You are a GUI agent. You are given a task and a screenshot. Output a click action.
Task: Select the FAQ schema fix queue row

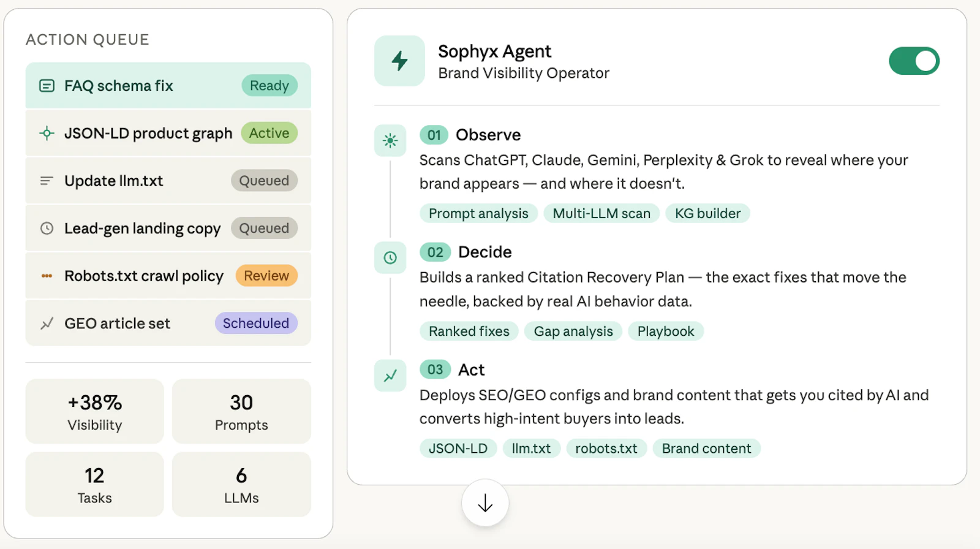168,86
